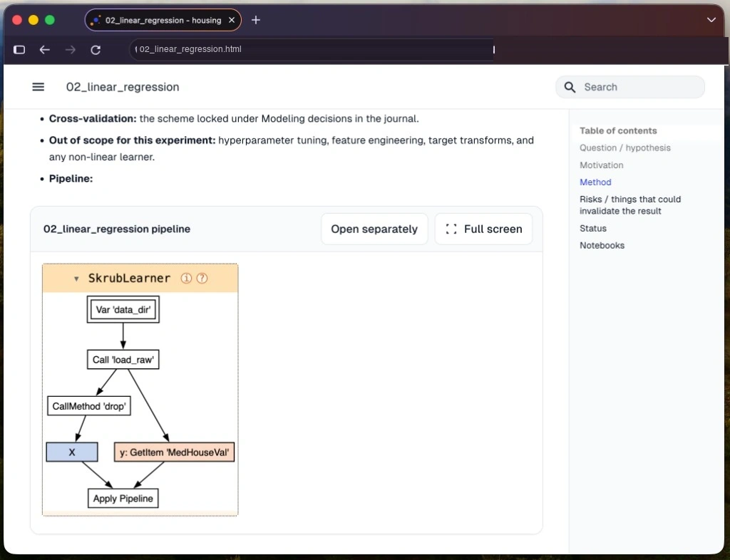Open the hamburger navigation menu

tap(38, 87)
